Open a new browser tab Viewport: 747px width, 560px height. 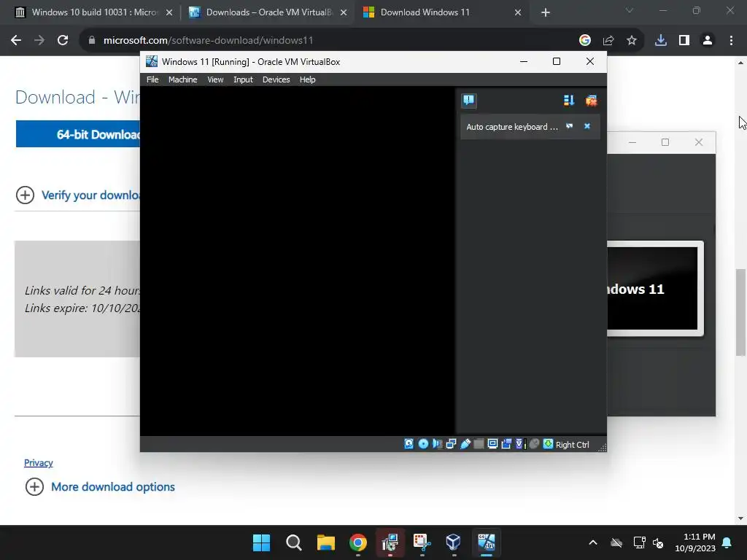click(546, 13)
